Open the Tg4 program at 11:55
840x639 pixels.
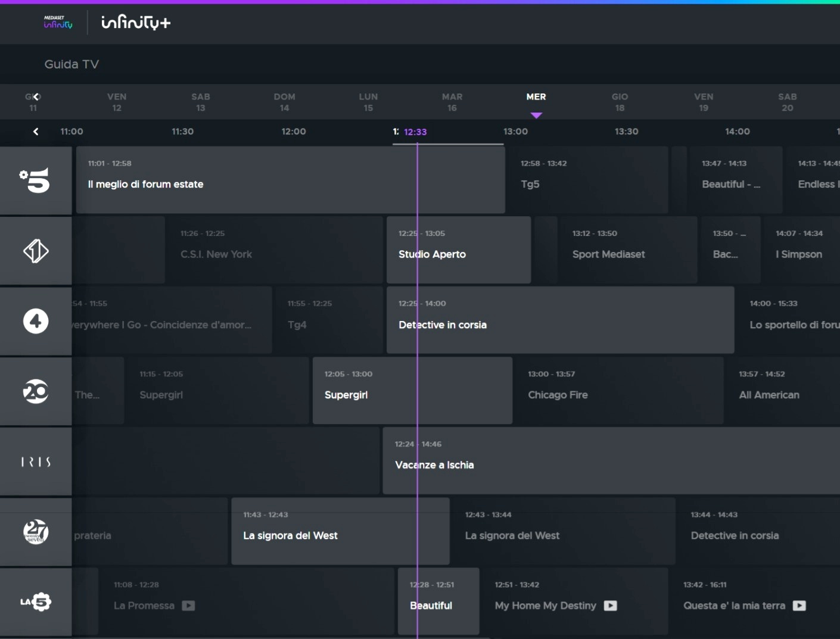click(329, 320)
